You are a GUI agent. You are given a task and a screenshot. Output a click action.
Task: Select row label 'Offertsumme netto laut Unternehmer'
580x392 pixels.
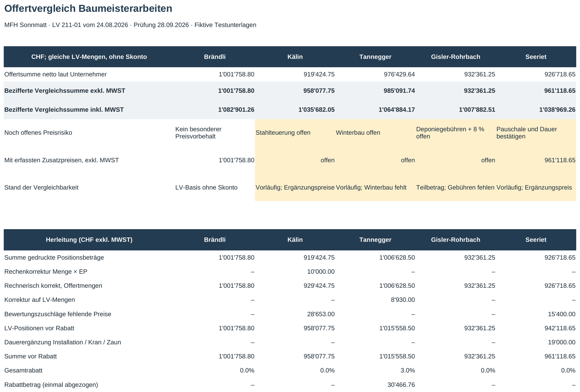point(55,74)
